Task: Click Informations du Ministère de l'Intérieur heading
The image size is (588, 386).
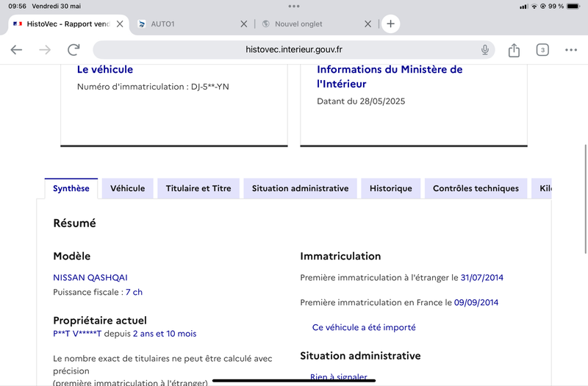Action: [390, 76]
